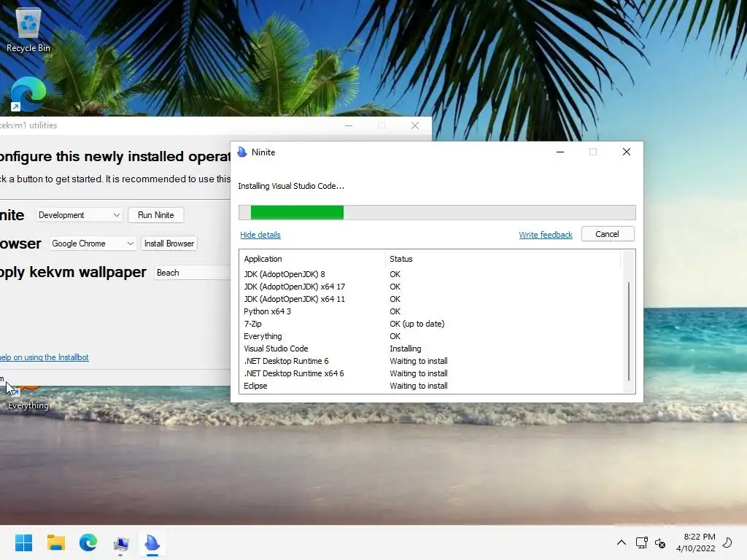Screen dimensions: 747x560
Task: Open the taskbar clock and date
Action: 695,542
